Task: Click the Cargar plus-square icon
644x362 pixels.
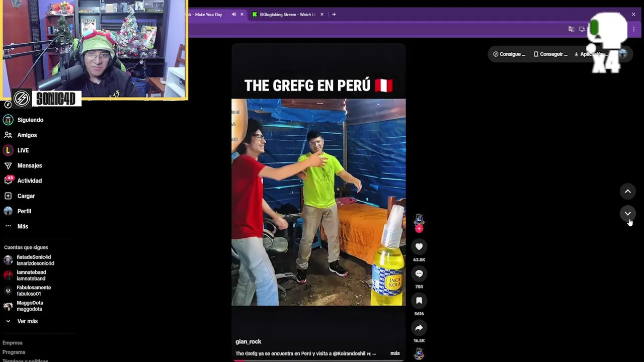Action: coord(8,196)
